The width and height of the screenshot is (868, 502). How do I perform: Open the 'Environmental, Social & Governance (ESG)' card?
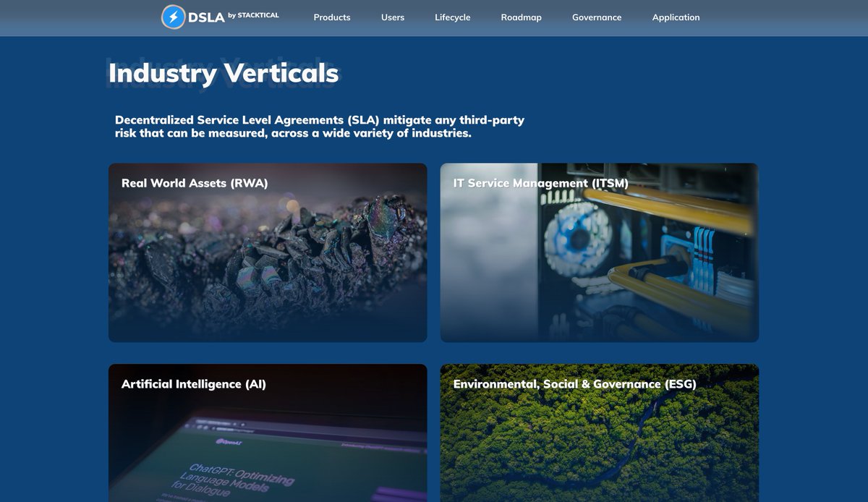(x=599, y=434)
